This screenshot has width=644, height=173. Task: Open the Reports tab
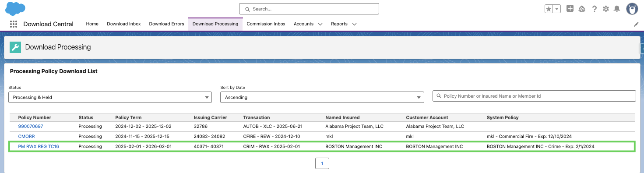pyautogui.click(x=339, y=24)
